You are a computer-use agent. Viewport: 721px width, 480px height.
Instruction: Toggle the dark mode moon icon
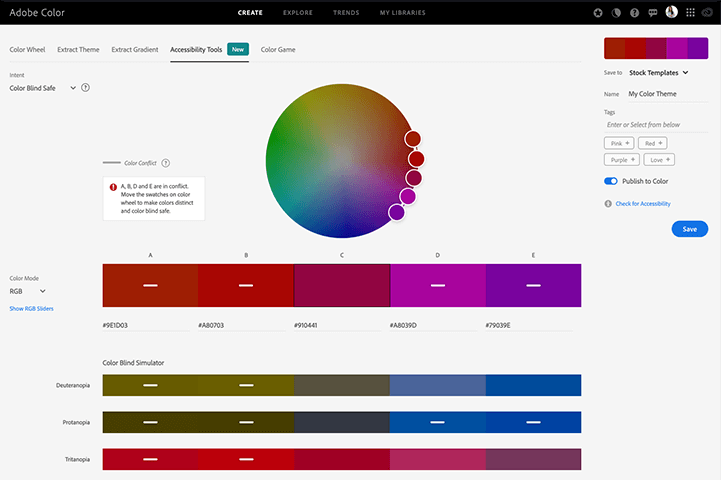[x=616, y=13]
